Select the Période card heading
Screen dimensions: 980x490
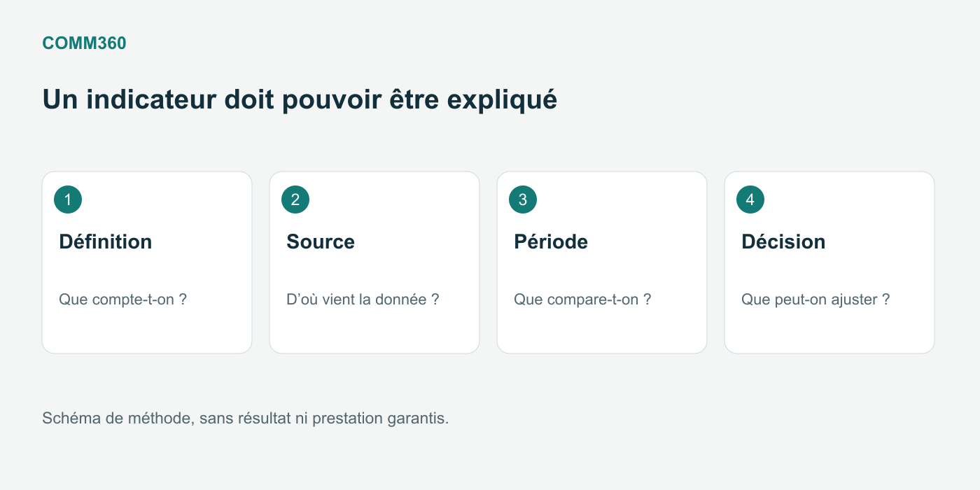[551, 241]
